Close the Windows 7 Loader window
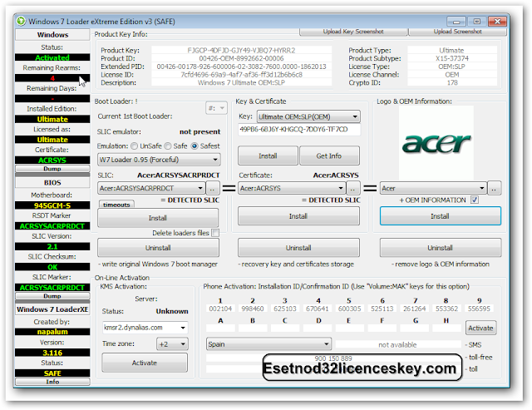 tap(497, 22)
